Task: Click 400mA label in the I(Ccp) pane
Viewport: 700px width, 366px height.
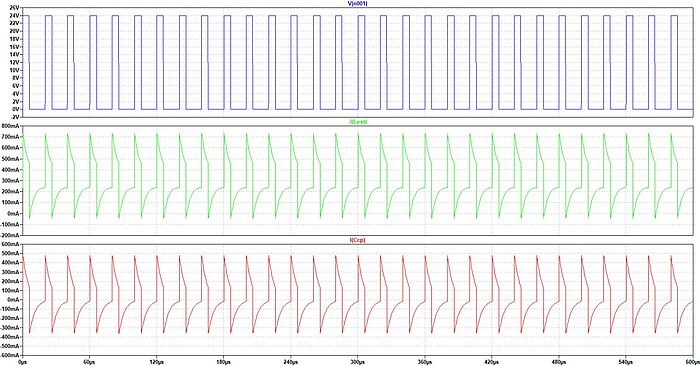Action: pos(10,263)
